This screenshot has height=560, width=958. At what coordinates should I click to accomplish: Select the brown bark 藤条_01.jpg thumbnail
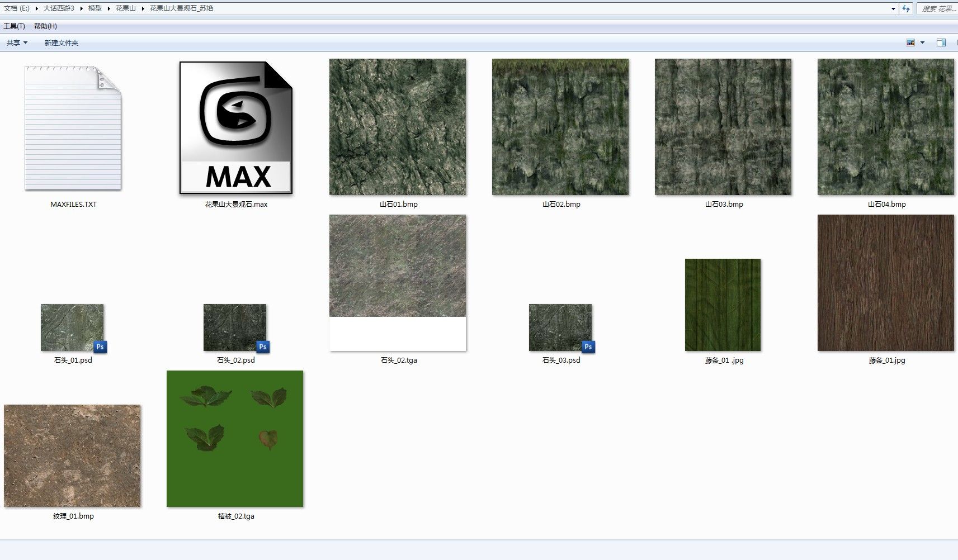point(886,283)
